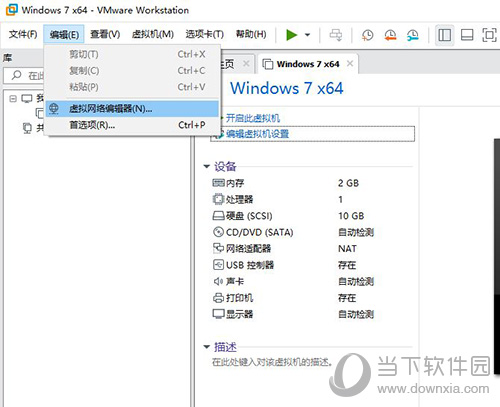
Task: Select the 硬盘 (SCSI) row label
Action: 249,216
